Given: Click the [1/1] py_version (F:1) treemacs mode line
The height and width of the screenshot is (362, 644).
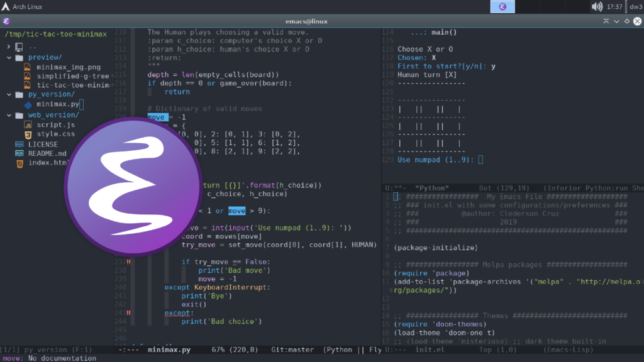Looking at the screenshot, I should [x=47, y=349].
